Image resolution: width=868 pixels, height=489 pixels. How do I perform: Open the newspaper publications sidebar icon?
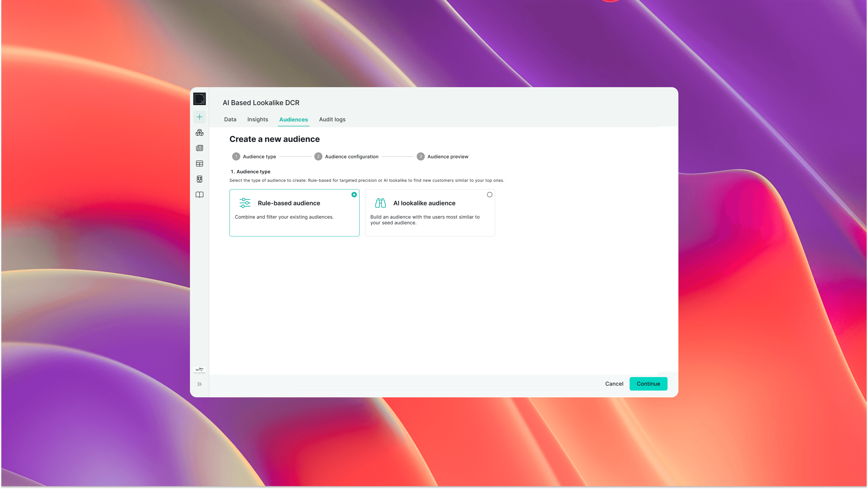[199, 148]
